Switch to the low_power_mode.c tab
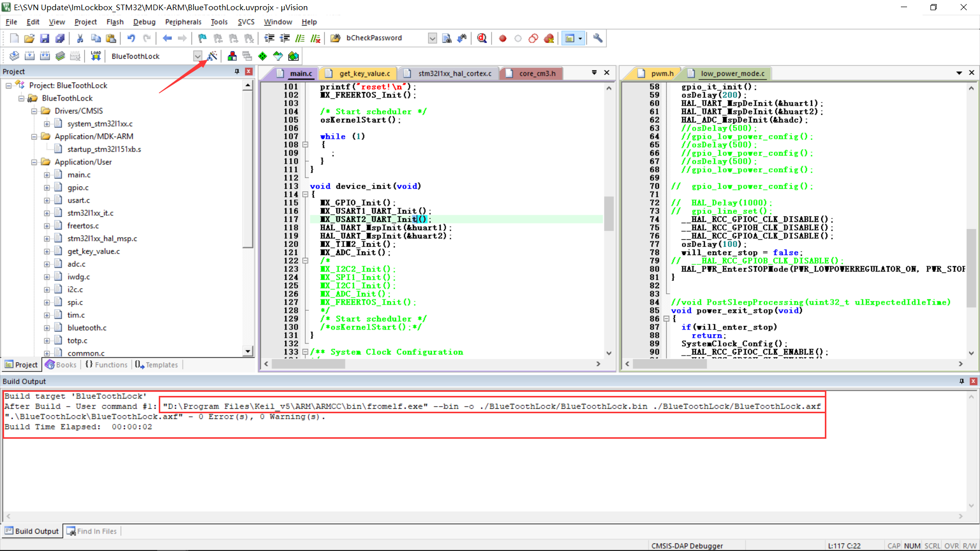 731,73
